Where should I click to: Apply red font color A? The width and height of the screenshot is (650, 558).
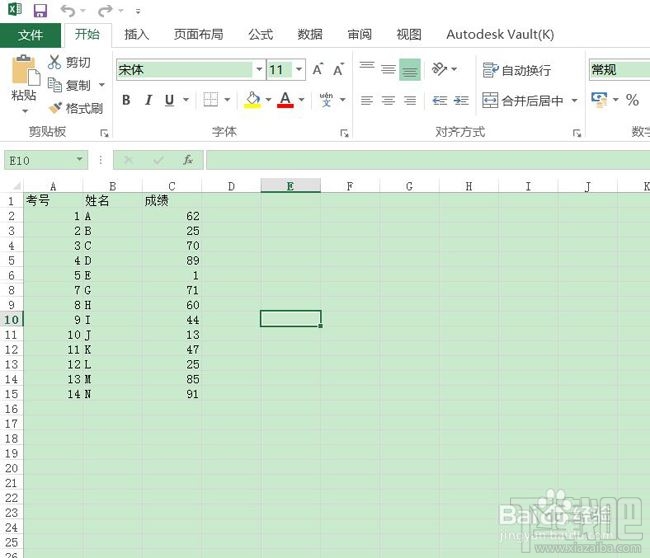pos(285,100)
